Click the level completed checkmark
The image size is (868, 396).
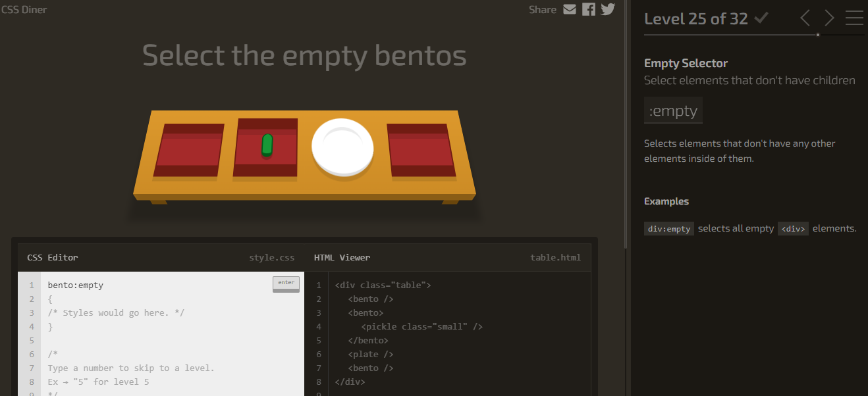point(761,18)
